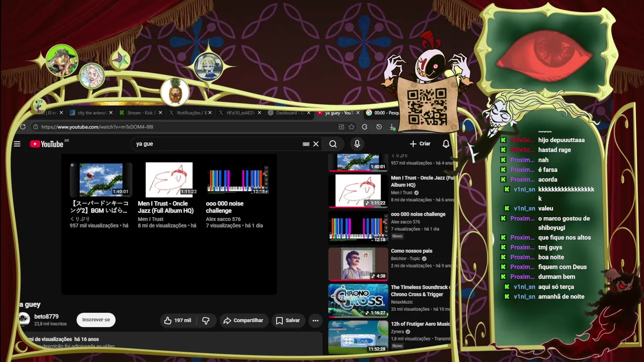The image size is (644, 362).
Task: Open sidebar 'ooo 000 noise challenge' thumbnail
Action: pos(358,227)
